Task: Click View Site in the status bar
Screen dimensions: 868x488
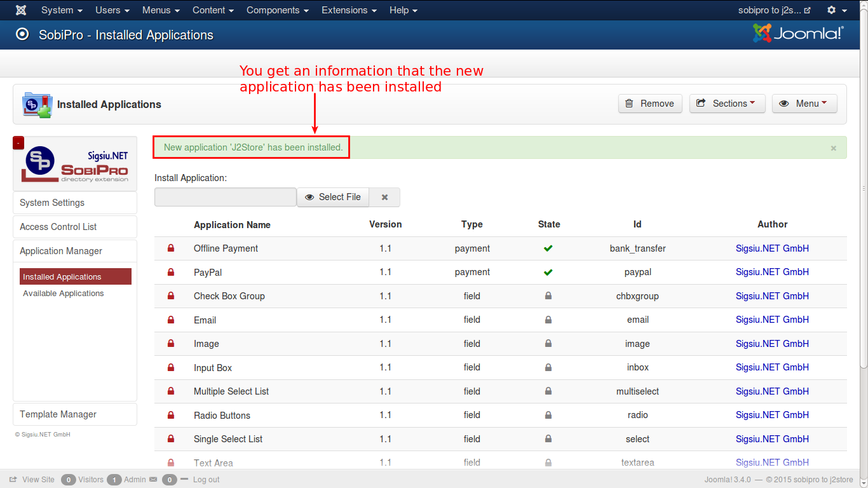Action: (x=32, y=480)
